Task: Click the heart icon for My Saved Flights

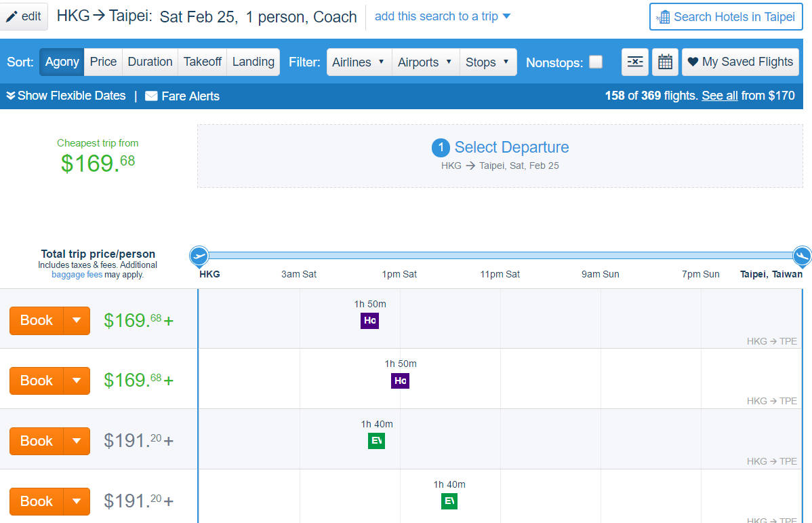Action: [x=693, y=61]
